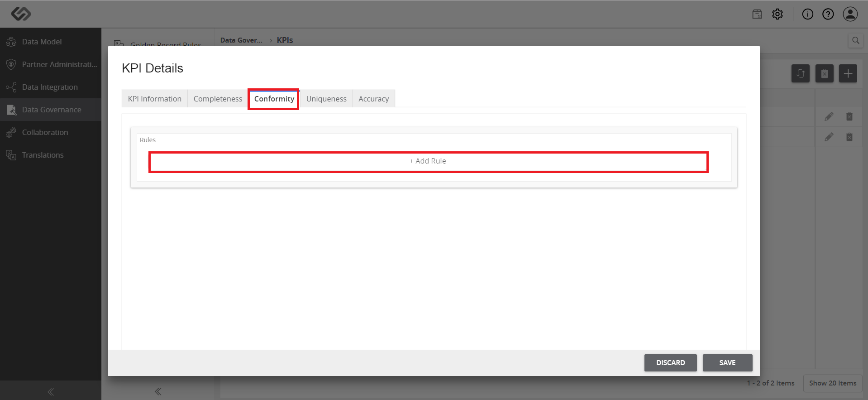Click the application logo icon

pos(21,14)
